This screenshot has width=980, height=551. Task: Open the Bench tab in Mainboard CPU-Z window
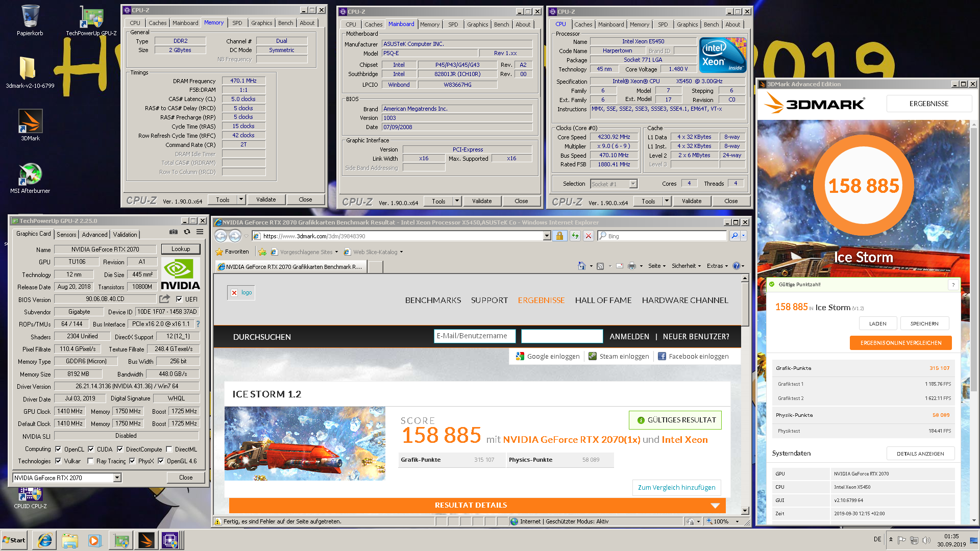[x=501, y=24]
